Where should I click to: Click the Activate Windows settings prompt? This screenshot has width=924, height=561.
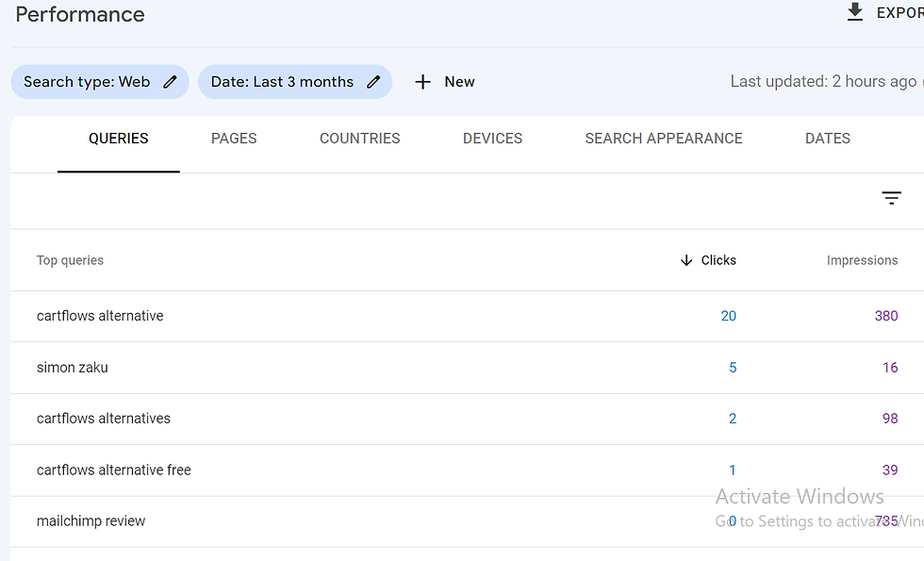(x=800, y=496)
